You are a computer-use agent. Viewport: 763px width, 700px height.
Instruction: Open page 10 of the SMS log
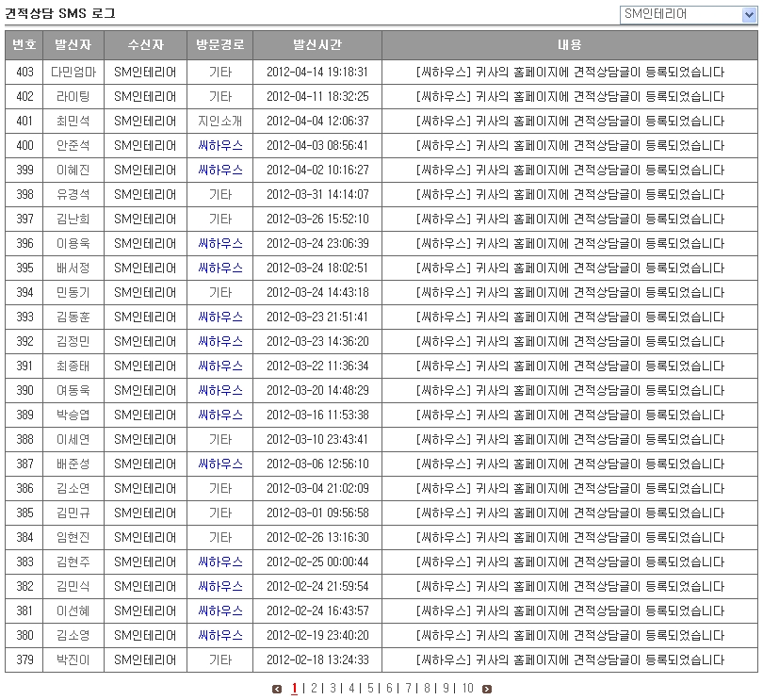tap(467, 688)
